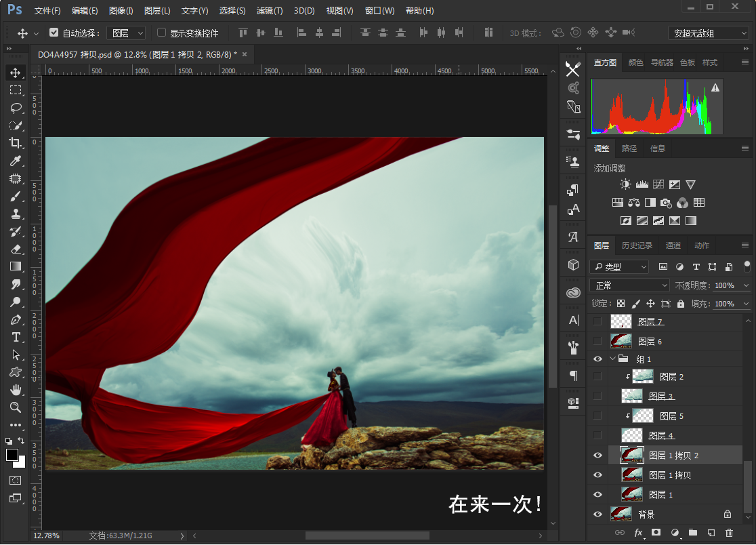The height and width of the screenshot is (545, 756).
Task: Click the foreground color swatch
Action: 12,454
